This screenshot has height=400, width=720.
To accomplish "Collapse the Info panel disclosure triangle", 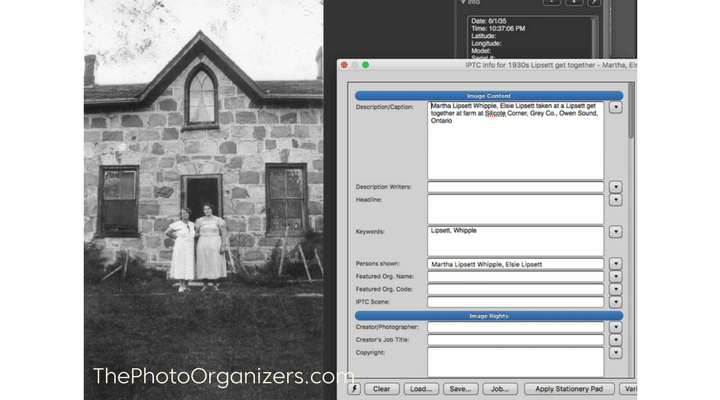I will (463, 2).
